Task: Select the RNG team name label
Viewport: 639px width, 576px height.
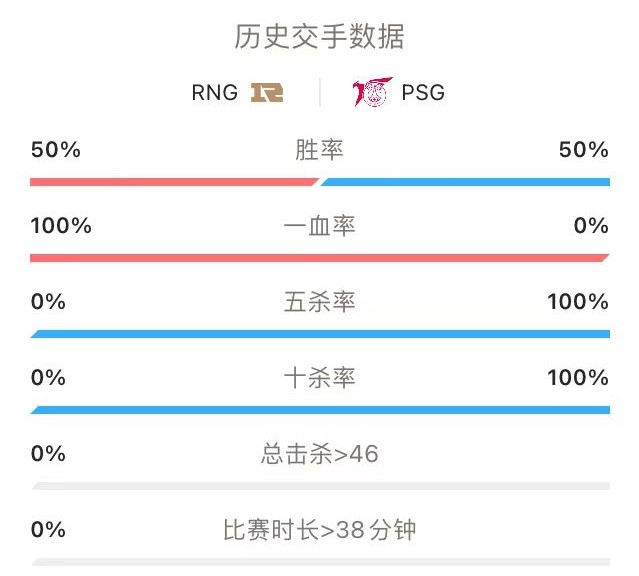Action: (215, 93)
